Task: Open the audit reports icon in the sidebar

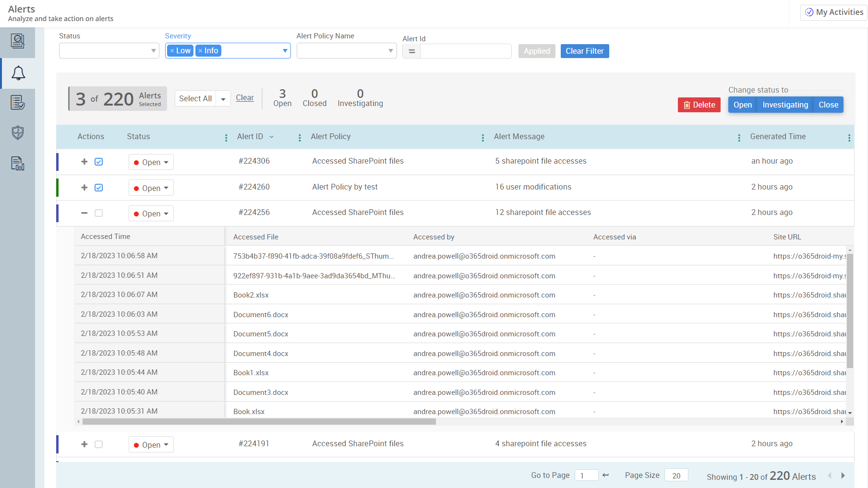Action: pyautogui.click(x=18, y=42)
